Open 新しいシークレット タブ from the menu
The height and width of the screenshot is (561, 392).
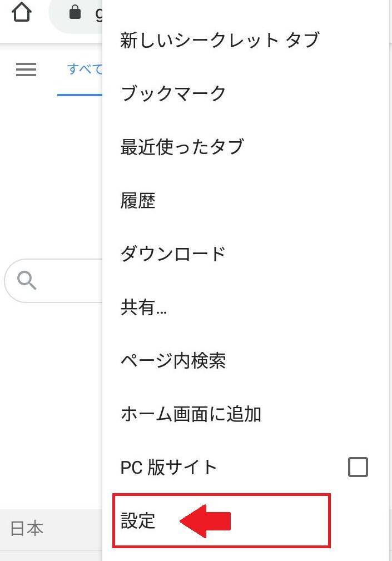pyautogui.click(x=220, y=40)
